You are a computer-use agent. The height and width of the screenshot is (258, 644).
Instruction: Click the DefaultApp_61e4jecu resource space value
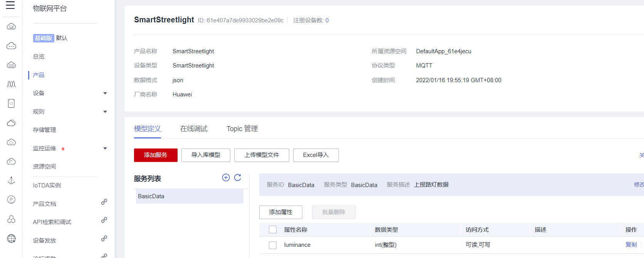tap(444, 51)
